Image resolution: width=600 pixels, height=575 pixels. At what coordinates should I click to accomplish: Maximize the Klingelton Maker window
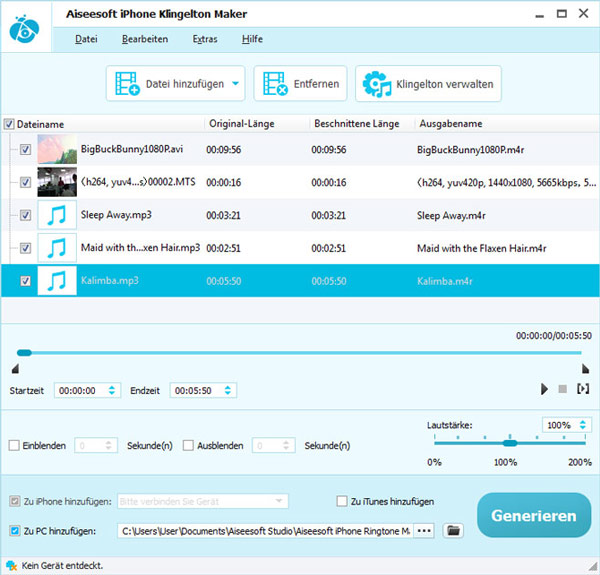561,14
